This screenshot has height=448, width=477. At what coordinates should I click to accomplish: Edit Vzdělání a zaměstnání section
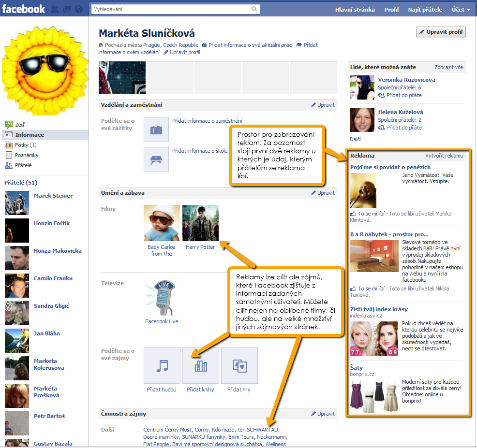click(323, 105)
